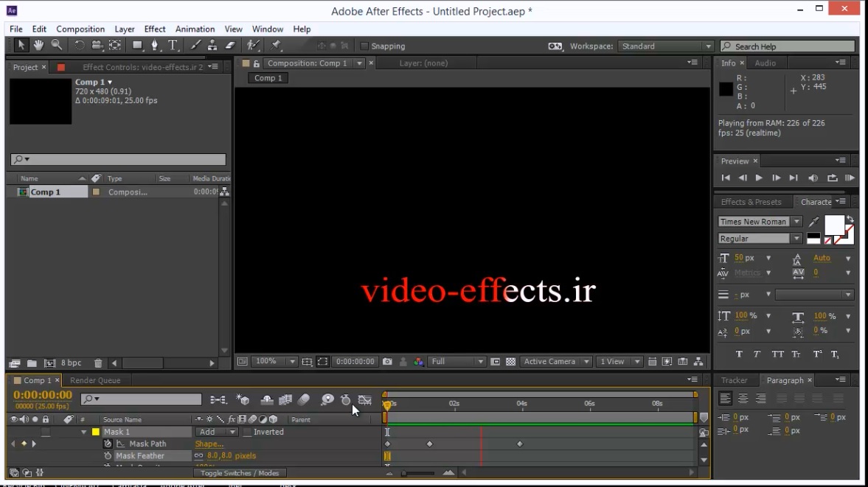The height and width of the screenshot is (487, 868).
Task: Open the Full resolution dropdown
Action: click(457, 362)
